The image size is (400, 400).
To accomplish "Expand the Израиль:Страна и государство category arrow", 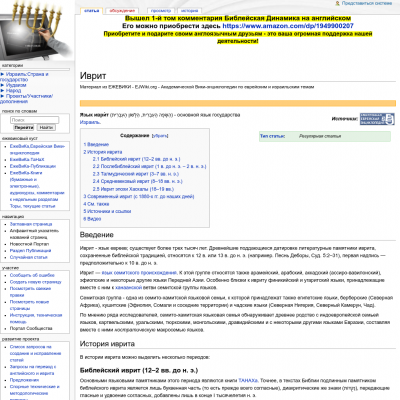I will [x=2, y=74].
